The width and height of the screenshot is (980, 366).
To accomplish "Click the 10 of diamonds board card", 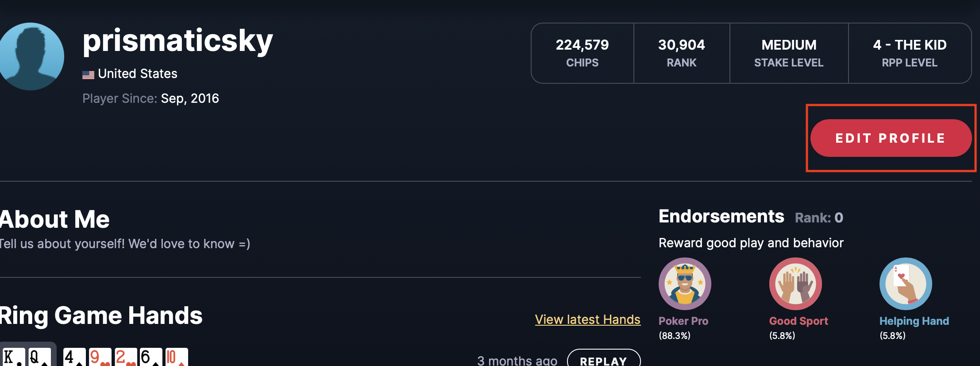I will coord(177,357).
